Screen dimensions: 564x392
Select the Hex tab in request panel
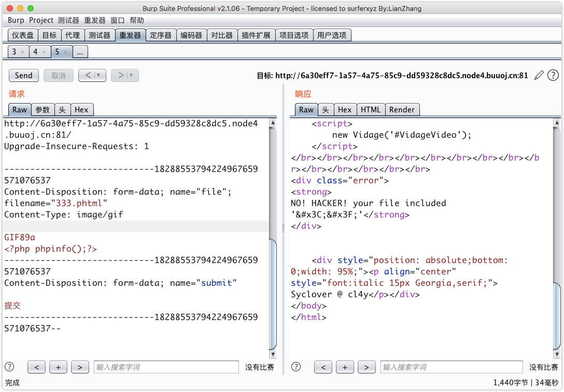click(81, 110)
